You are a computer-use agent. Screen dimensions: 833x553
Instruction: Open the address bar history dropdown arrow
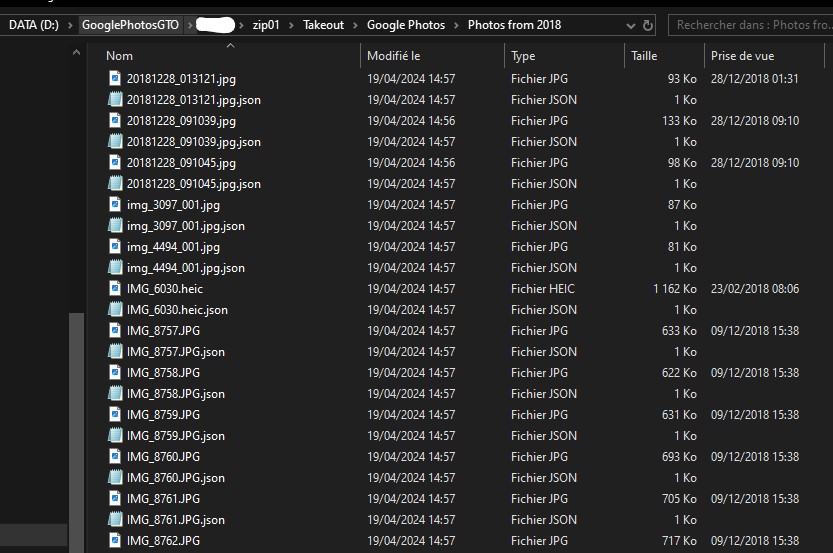(x=631, y=25)
